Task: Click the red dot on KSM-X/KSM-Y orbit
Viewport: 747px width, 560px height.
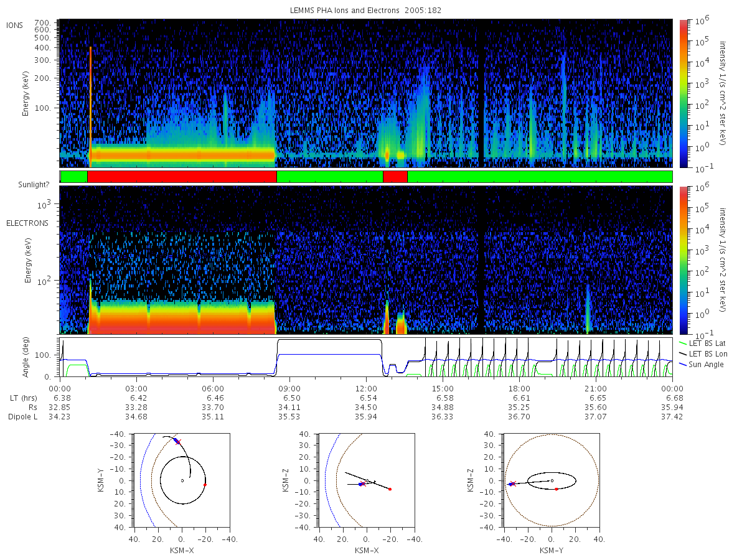Action: coord(205,485)
